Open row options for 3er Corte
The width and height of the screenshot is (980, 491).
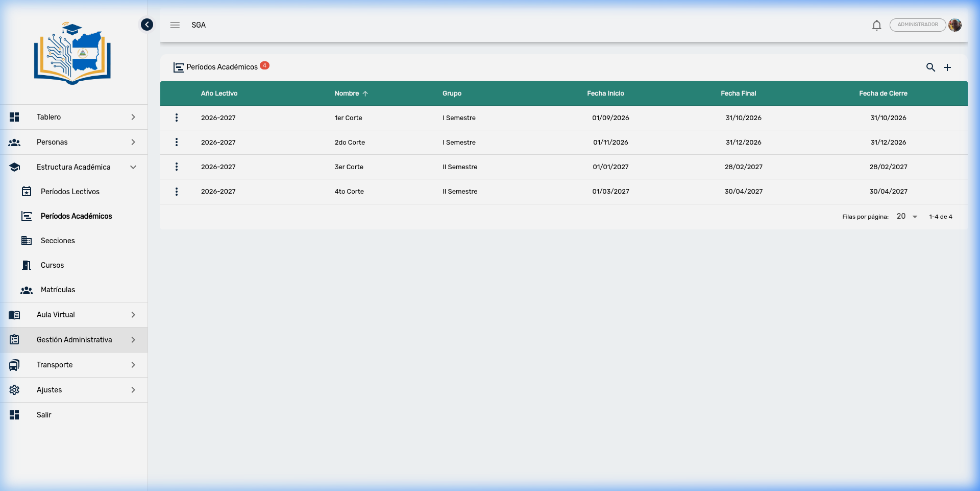[177, 167]
